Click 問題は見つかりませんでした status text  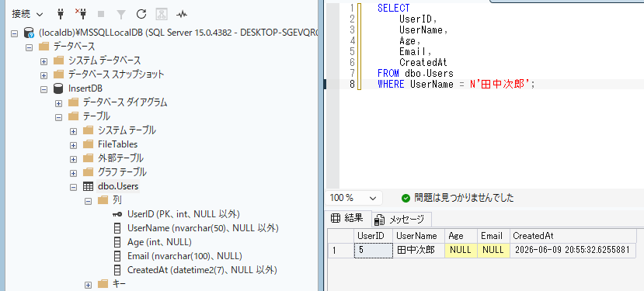[x=464, y=198]
